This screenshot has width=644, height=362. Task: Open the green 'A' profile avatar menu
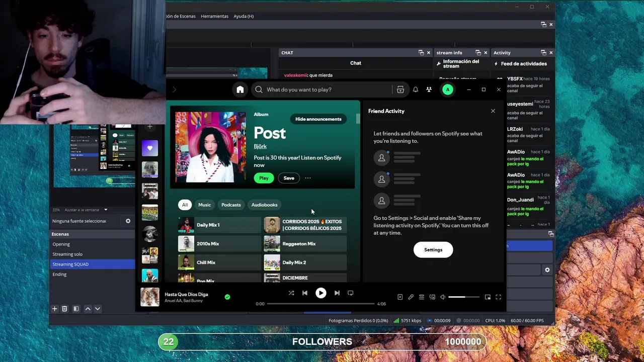pos(447,89)
